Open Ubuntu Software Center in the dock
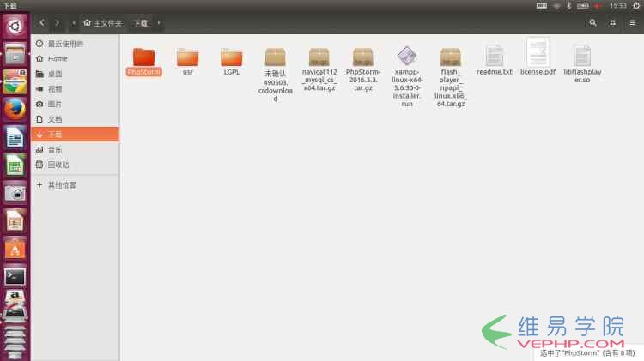This screenshot has height=361, width=644. coord(15,249)
